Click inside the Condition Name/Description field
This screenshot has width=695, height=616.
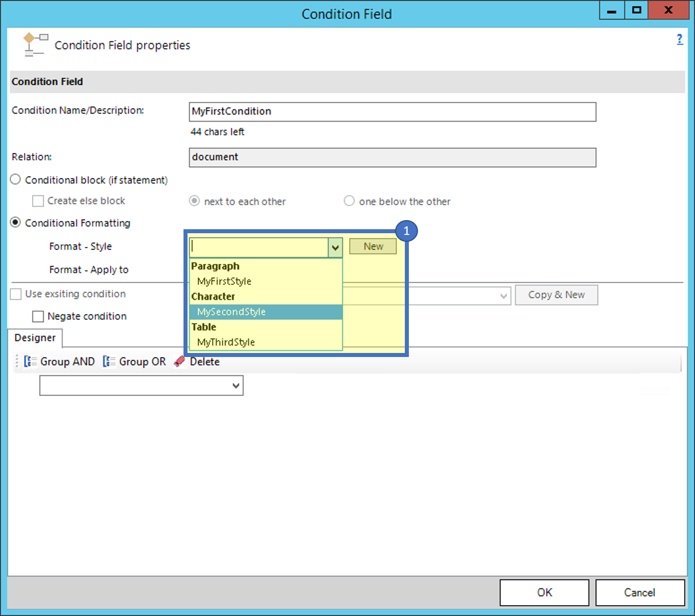point(392,112)
